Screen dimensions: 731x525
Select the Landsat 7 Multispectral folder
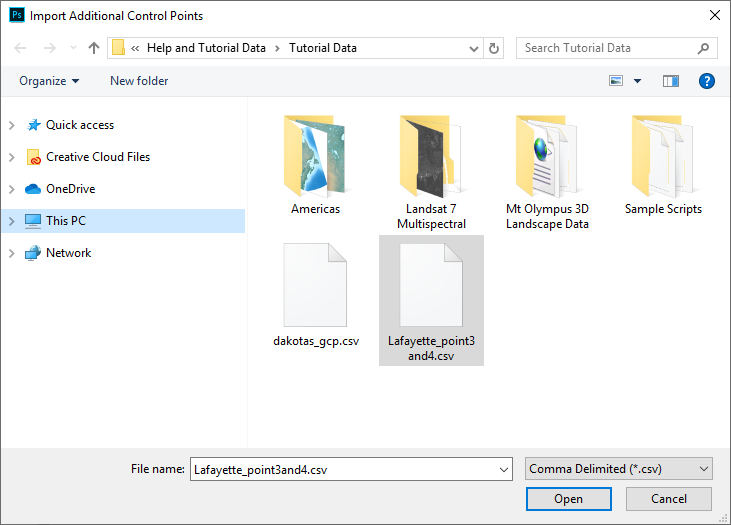[x=431, y=173]
